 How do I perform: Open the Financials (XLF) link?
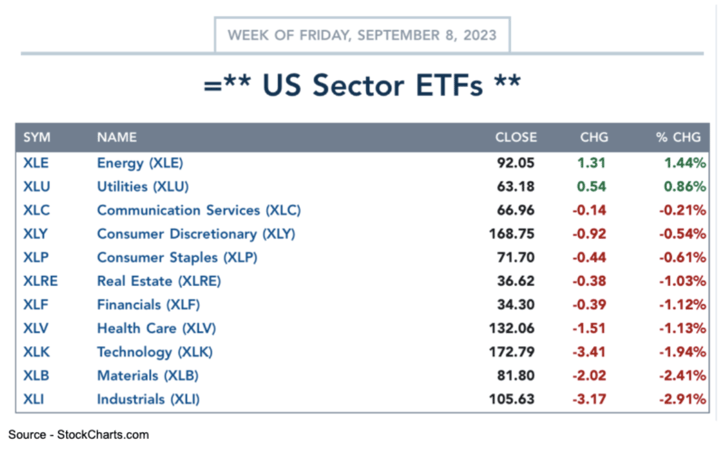click(x=148, y=304)
